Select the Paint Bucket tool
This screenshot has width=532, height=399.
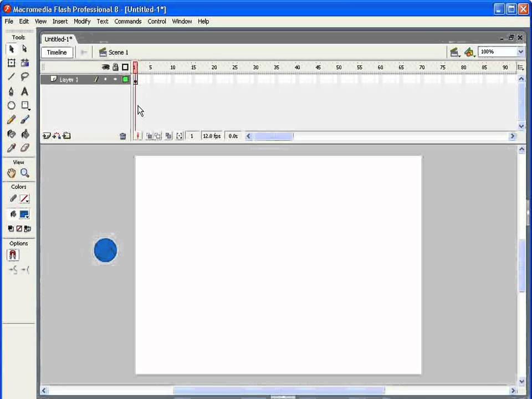[x=25, y=134]
